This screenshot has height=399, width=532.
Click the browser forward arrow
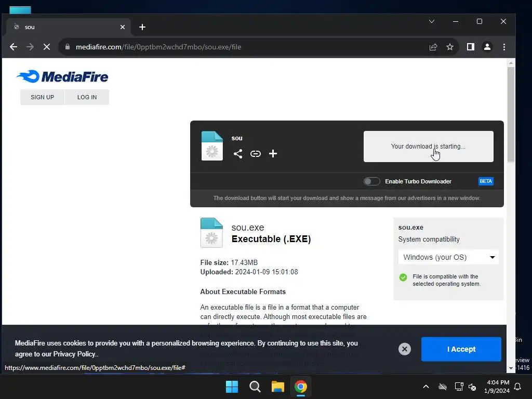point(30,47)
